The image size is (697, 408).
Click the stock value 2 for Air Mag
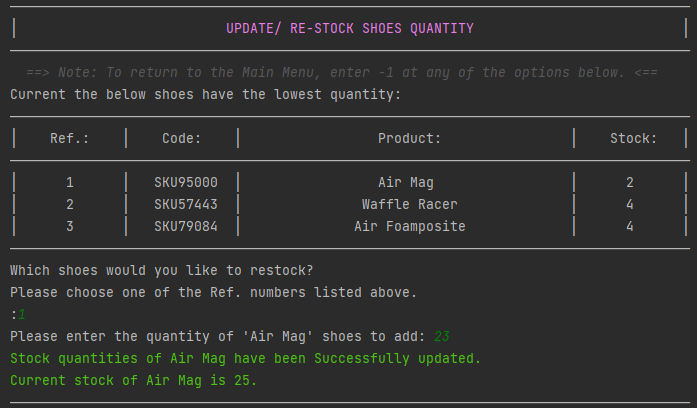coord(630,182)
